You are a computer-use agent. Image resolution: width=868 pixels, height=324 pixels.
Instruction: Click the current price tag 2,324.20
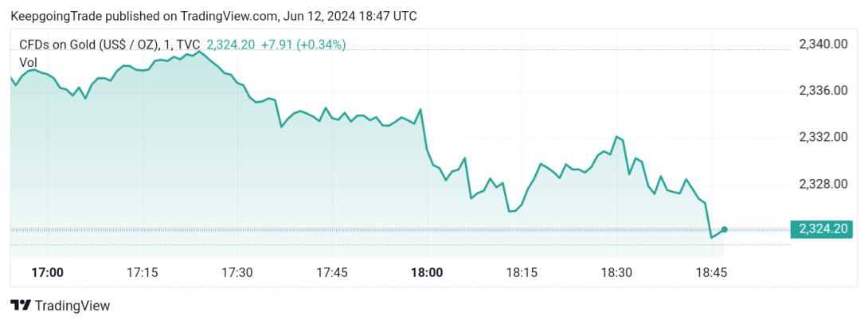coord(822,228)
